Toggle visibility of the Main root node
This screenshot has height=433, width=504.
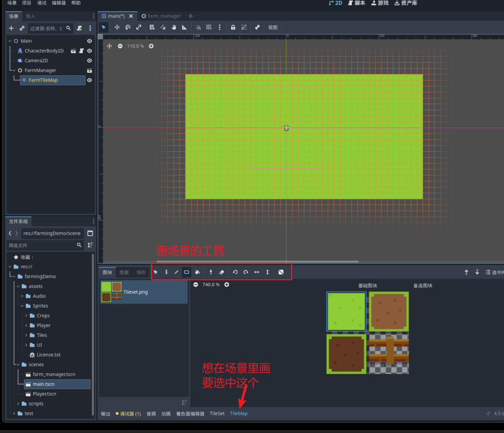(x=89, y=41)
